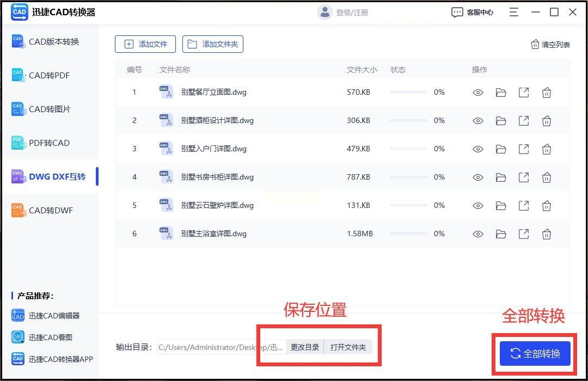Click 登录/注册 link

(352, 13)
